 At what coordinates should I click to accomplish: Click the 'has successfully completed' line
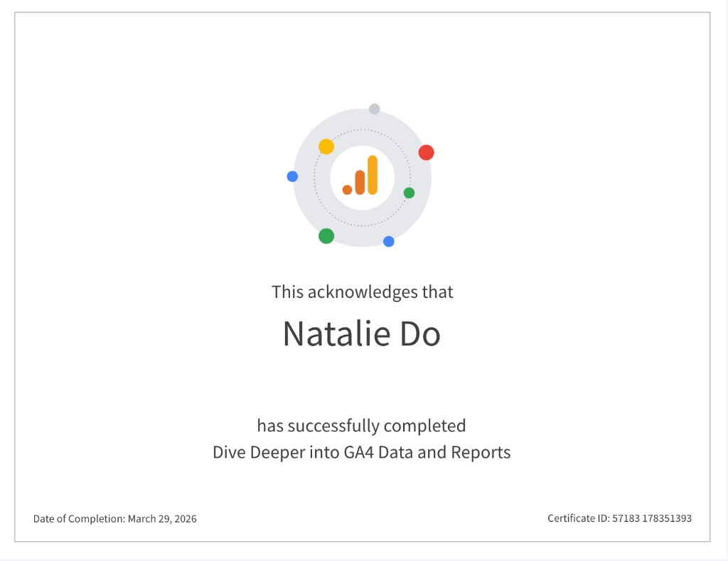point(361,426)
